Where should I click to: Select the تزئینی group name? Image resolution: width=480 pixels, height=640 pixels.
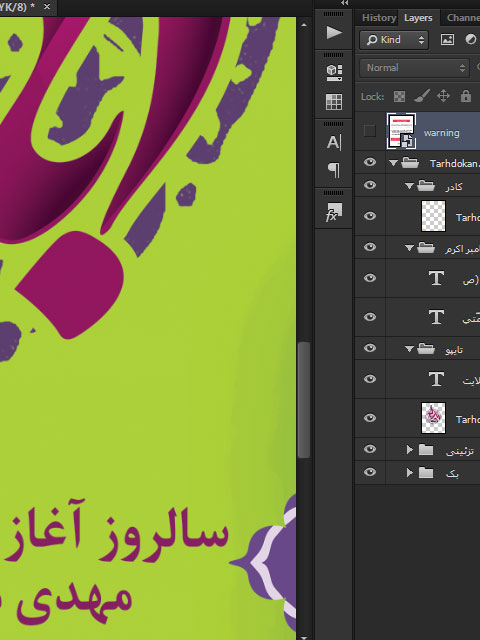click(x=460, y=451)
